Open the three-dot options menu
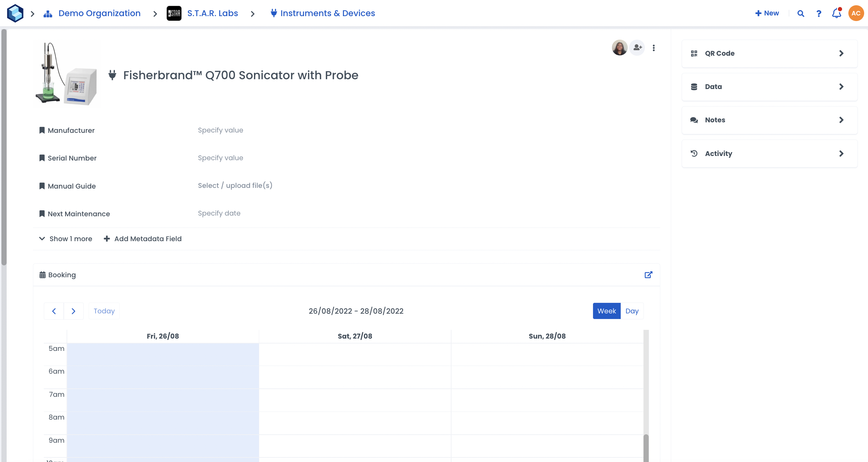 [654, 48]
